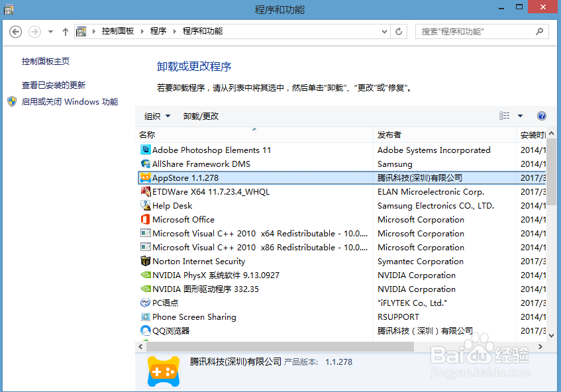Screen dimensions: 561x392
Task: Click the horizontal scrollbar left arrow
Action: coord(140,346)
